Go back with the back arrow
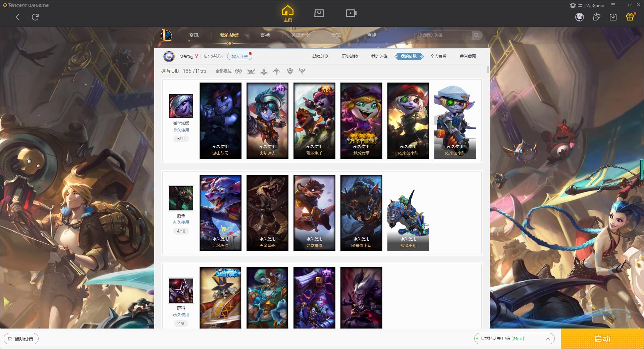 tap(18, 17)
